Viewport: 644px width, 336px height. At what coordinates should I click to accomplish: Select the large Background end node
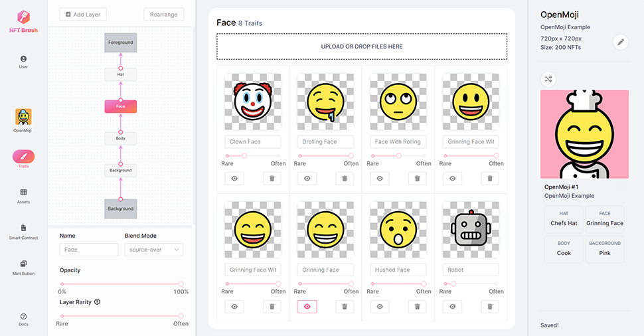click(x=121, y=209)
